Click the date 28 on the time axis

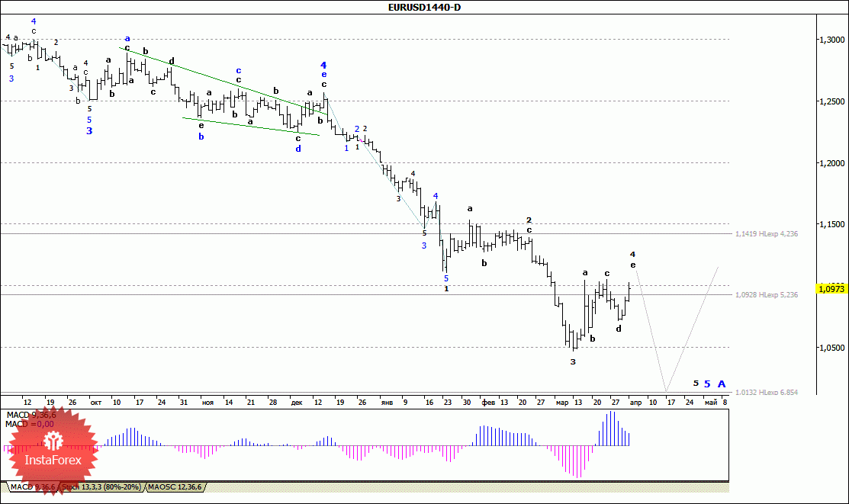[x=273, y=403]
